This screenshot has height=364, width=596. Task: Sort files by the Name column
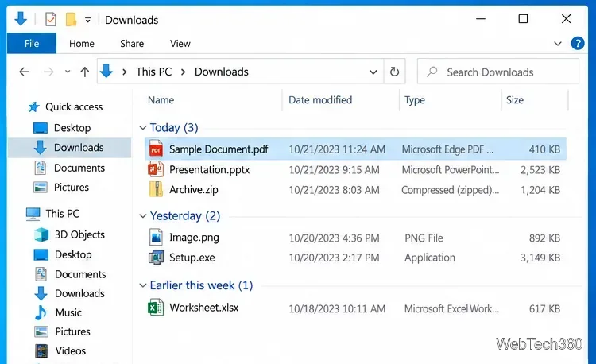161,100
